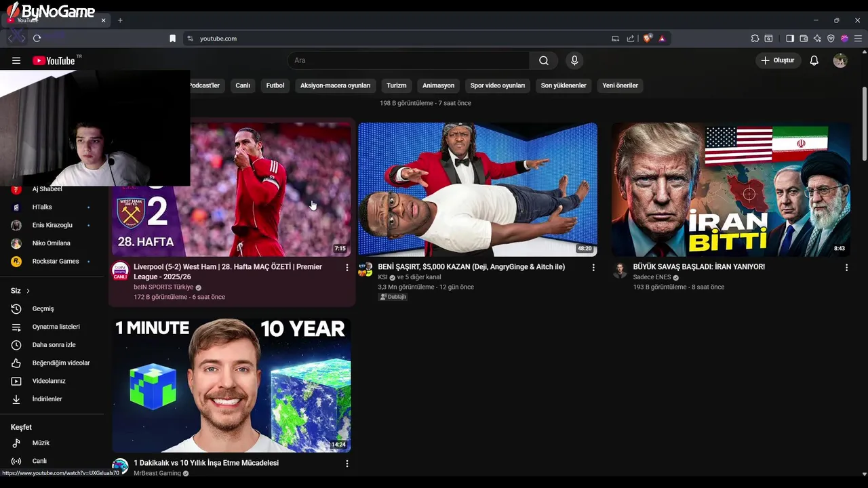Viewport: 868px width, 488px height.
Task: Expand the Siz section chevron
Action: 28,291
